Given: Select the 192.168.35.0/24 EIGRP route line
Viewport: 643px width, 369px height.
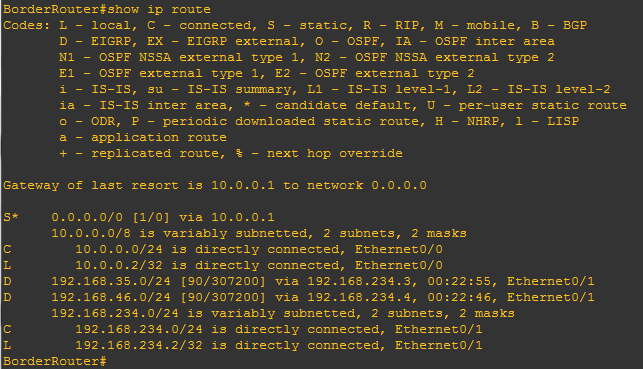Looking at the screenshot, I should click(x=299, y=281).
